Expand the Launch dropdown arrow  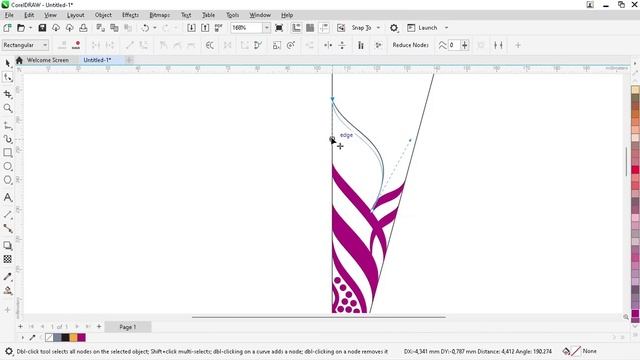446,28
